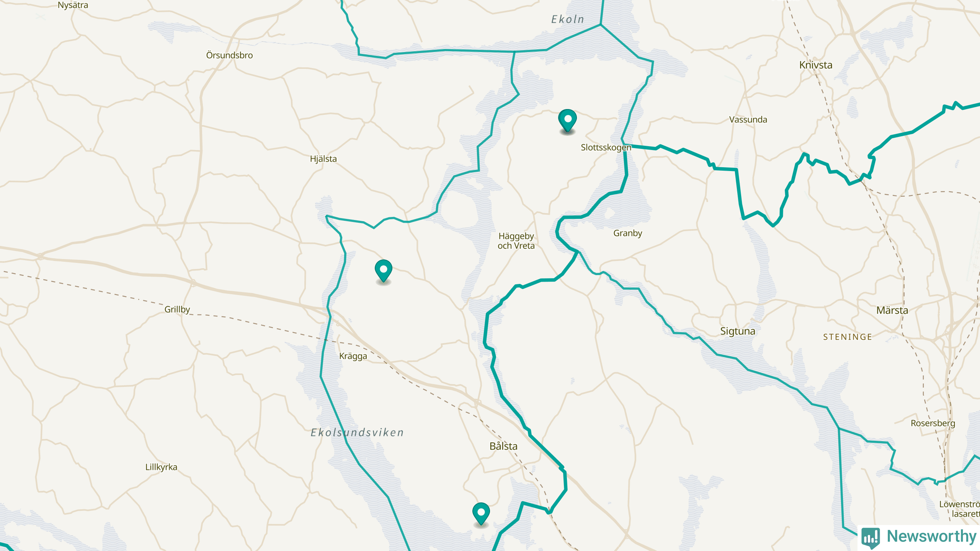Click the map pin near Slottsskogen

[567, 121]
